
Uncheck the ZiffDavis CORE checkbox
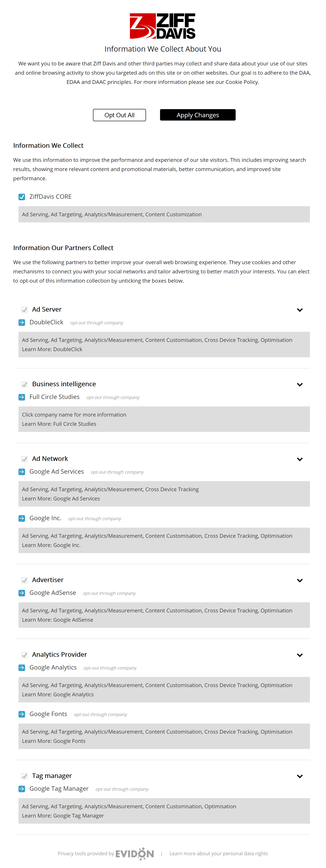pos(22,197)
